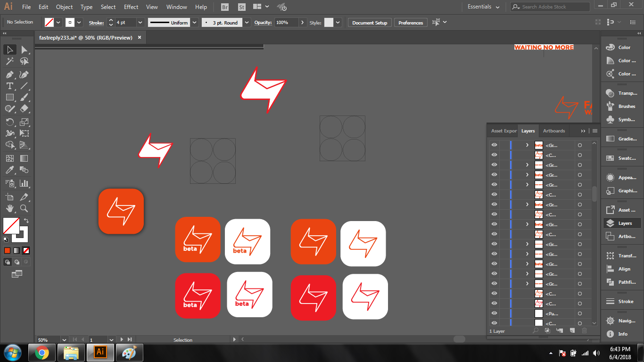Open Preferences from the control bar
644x362 pixels.
[411, 23]
